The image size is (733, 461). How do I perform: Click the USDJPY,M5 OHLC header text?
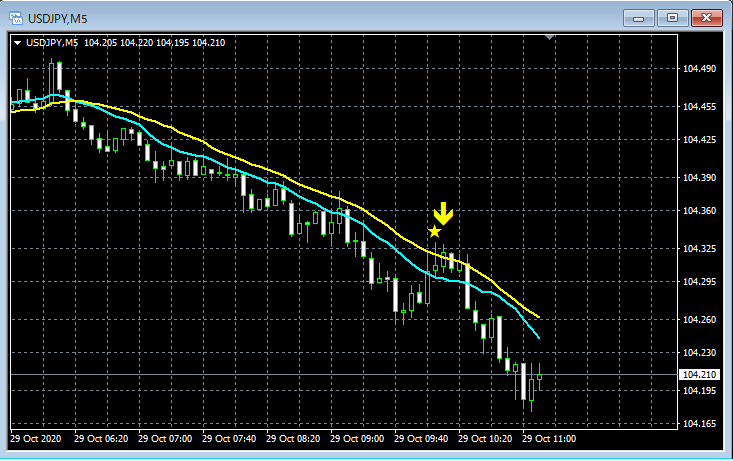click(x=125, y=43)
